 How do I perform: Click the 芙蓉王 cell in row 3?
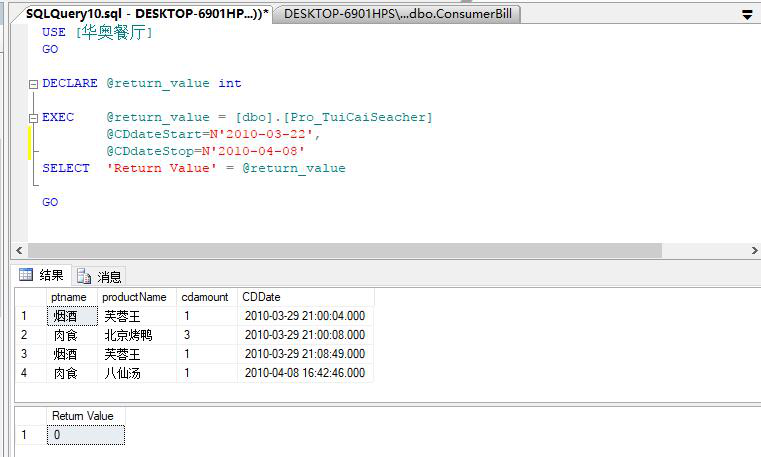137,354
